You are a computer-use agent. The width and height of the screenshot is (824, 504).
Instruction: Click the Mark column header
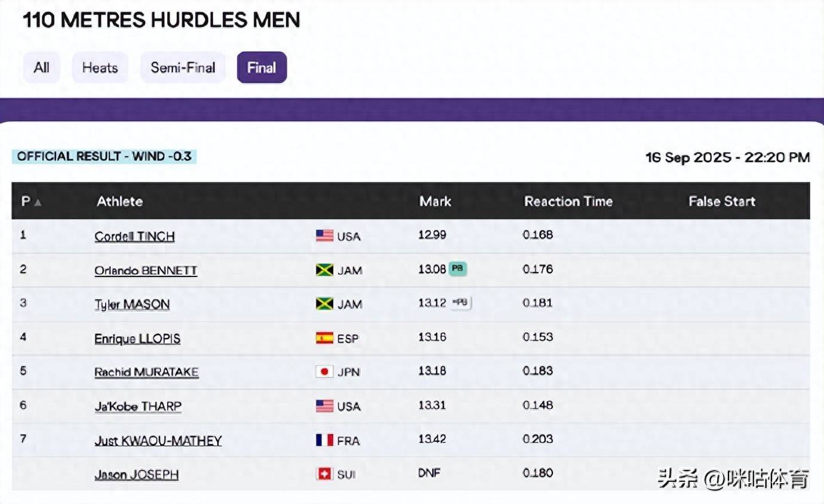(435, 201)
